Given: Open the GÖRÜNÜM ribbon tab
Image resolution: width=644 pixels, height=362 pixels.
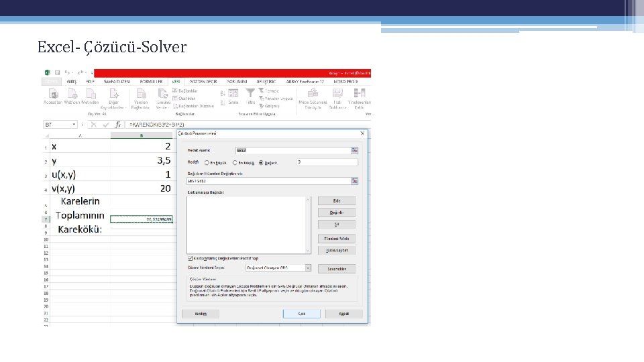Looking at the screenshot, I should (237, 82).
